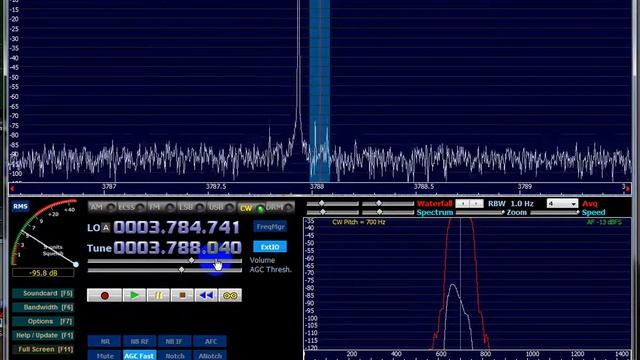
Task: Select FM demodulation mode
Action: (x=161, y=207)
